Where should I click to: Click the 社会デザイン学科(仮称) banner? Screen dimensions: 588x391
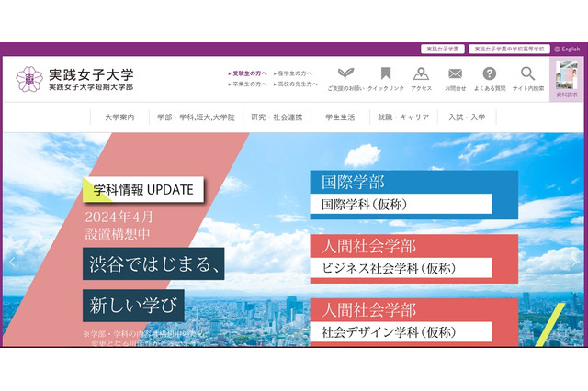[414, 322]
